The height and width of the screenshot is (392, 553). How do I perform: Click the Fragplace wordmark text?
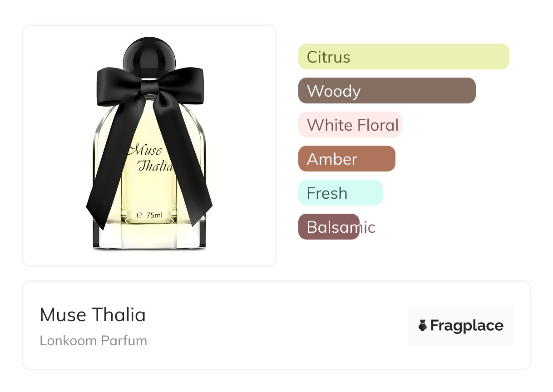click(x=467, y=326)
